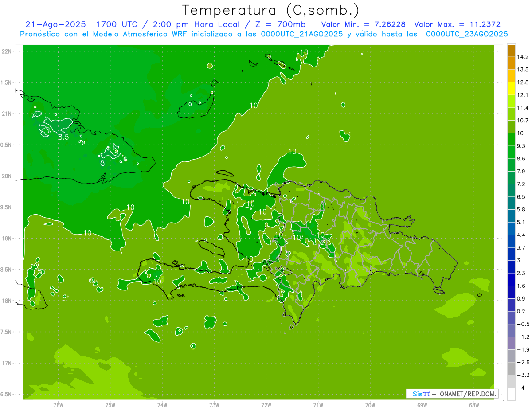532x411 pixels.
Task: Select the date '21-Ago-2025' in header
Action: click(55, 24)
